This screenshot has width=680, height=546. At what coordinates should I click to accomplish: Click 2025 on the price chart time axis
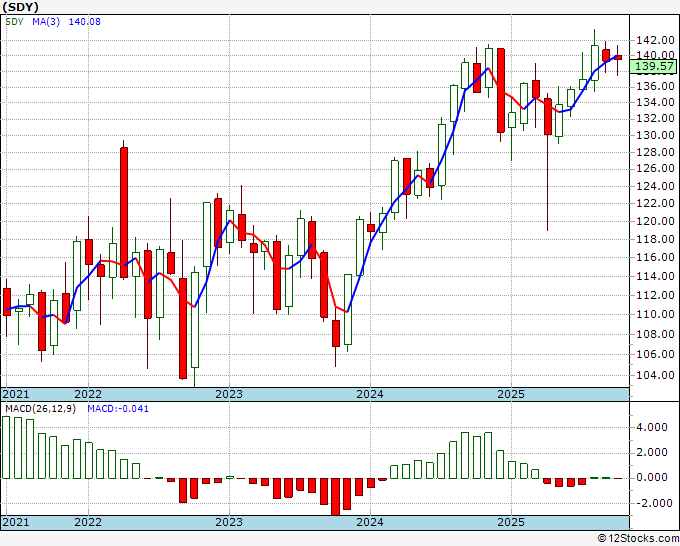(x=511, y=394)
